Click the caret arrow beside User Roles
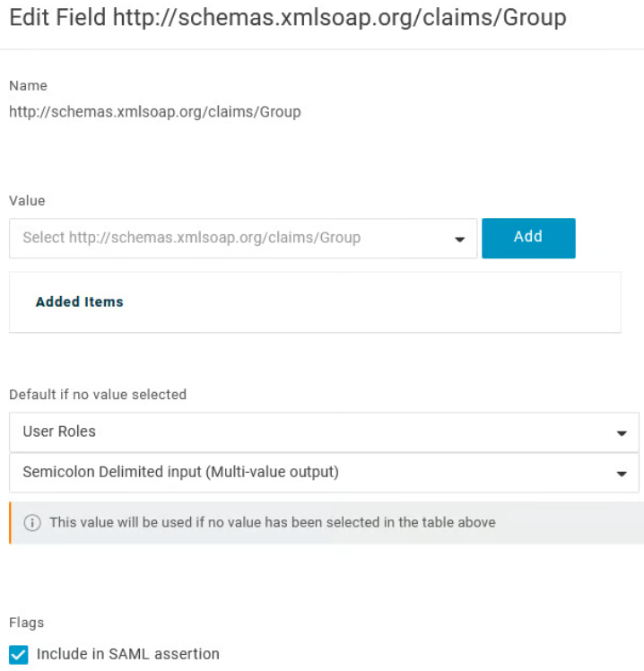 click(622, 433)
